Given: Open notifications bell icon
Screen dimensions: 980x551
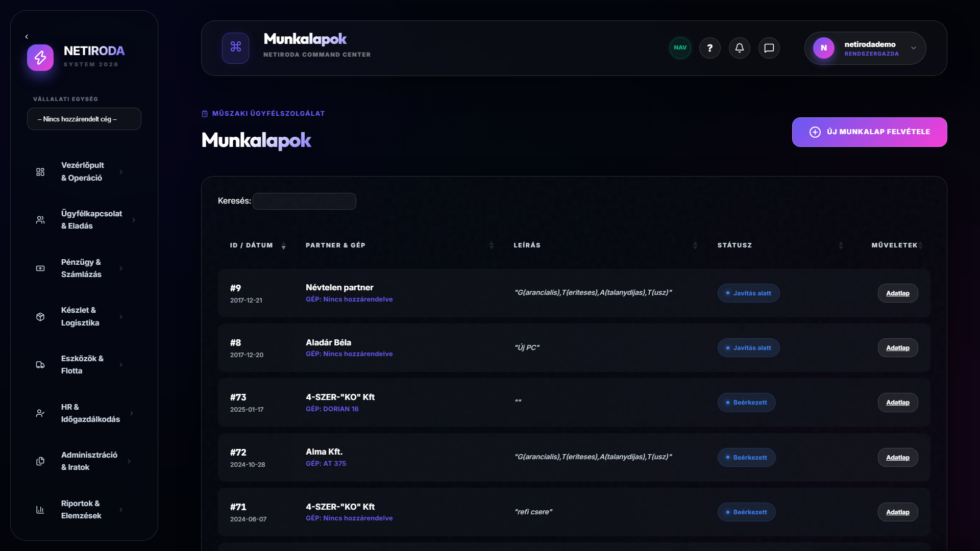Looking at the screenshot, I should [x=739, y=48].
